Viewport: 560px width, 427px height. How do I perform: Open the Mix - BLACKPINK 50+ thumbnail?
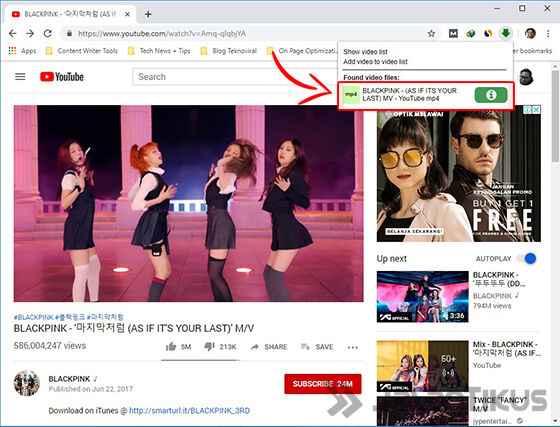click(x=422, y=366)
